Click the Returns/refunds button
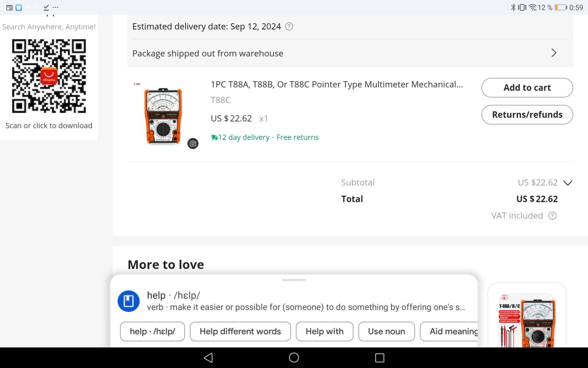Screen dimensions: 588x368 click(527, 115)
